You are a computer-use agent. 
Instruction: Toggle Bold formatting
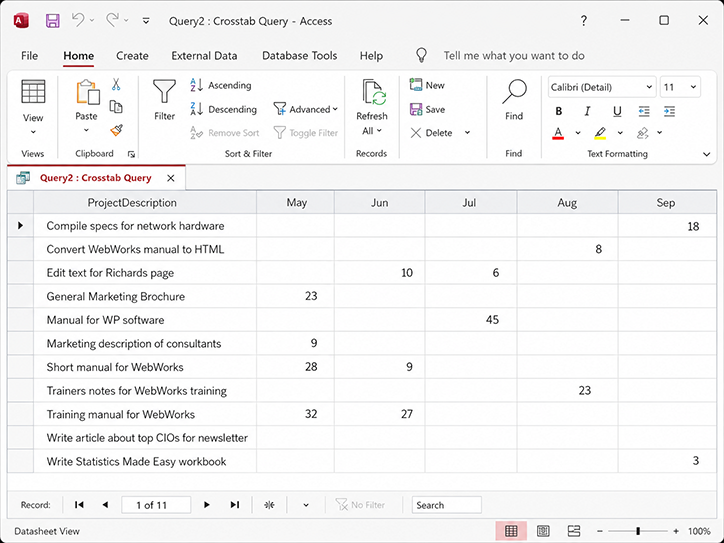tap(559, 111)
